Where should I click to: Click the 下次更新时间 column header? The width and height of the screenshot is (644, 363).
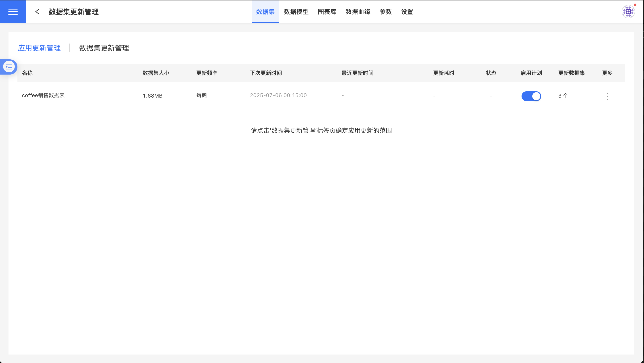click(266, 73)
